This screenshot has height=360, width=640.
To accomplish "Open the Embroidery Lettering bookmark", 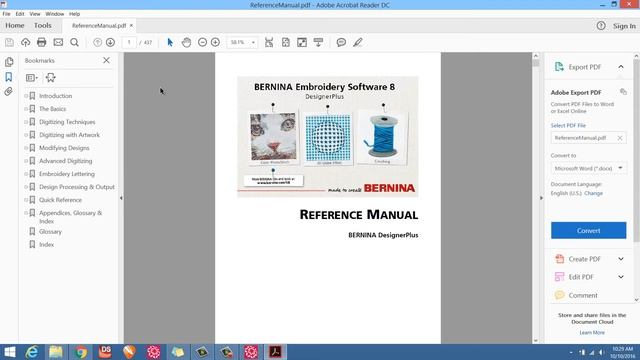I will click(67, 174).
